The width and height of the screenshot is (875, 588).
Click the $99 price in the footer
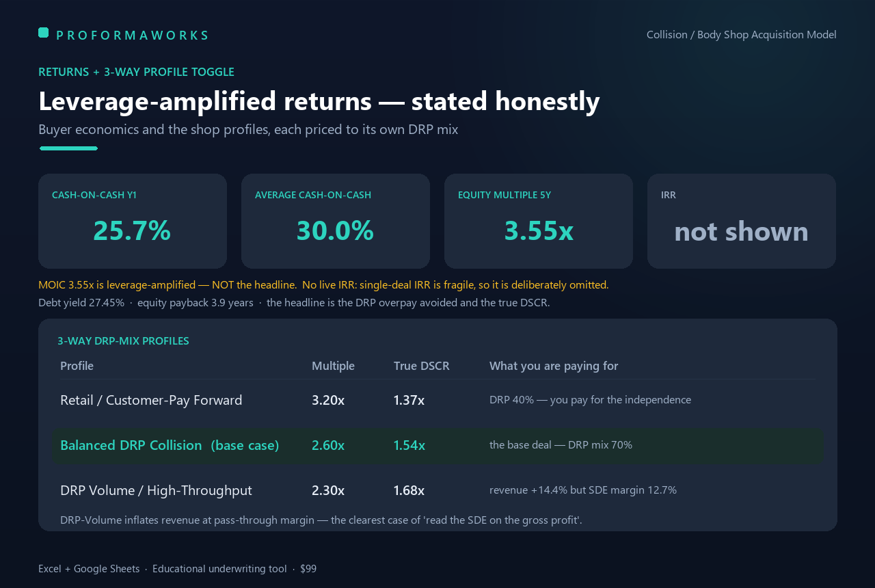coord(308,569)
